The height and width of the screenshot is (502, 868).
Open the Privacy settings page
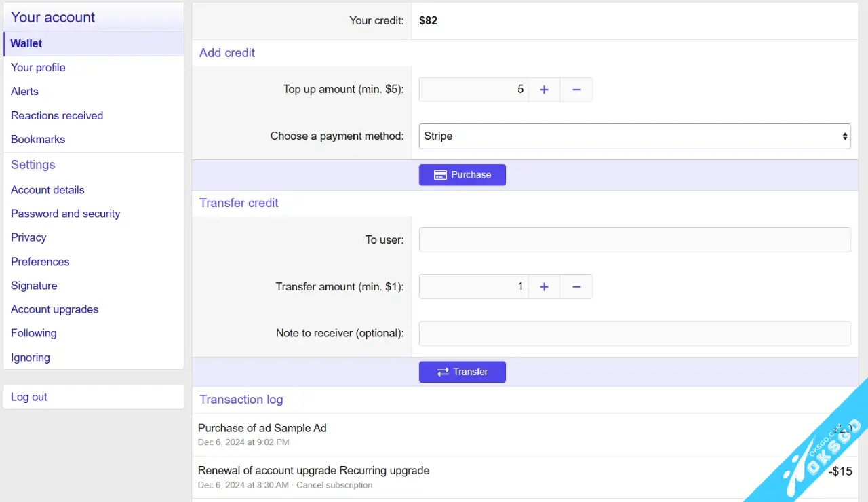click(x=28, y=237)
